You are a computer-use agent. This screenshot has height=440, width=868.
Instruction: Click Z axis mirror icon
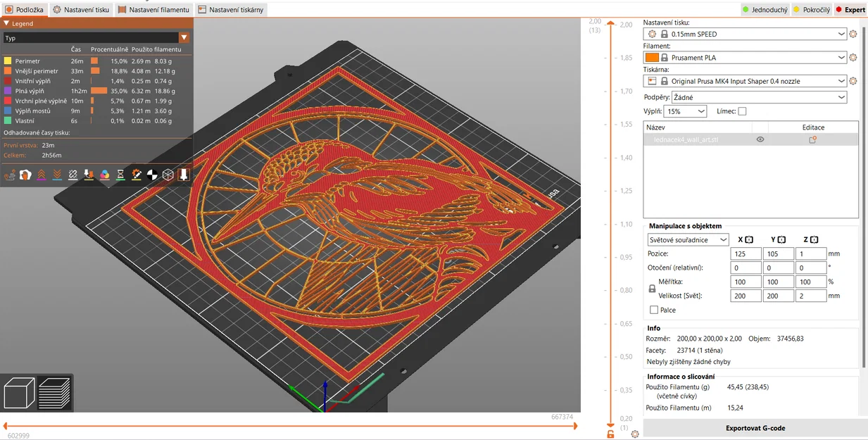coord(814,240)
